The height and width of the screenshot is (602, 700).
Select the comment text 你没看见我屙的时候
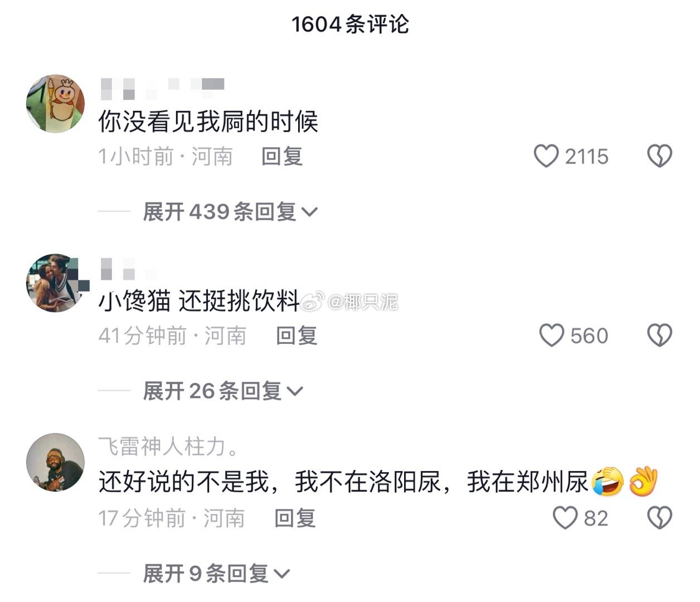coord(208,122)
